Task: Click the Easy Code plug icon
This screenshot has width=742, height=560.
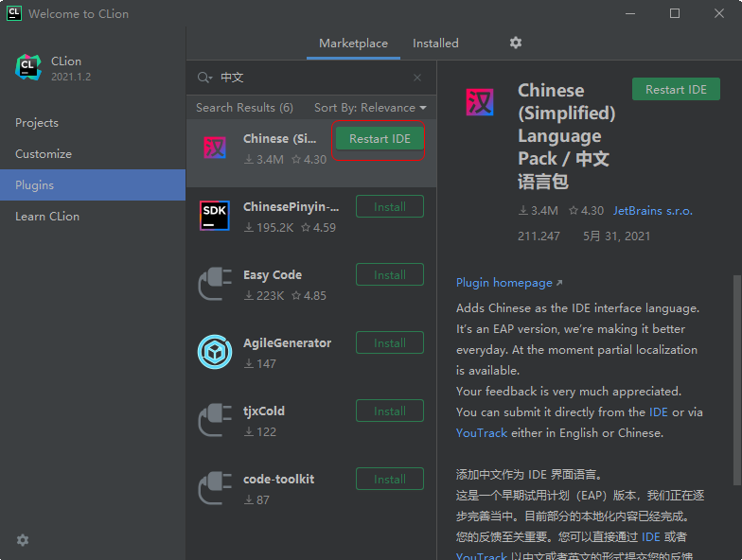Action: 215,284
